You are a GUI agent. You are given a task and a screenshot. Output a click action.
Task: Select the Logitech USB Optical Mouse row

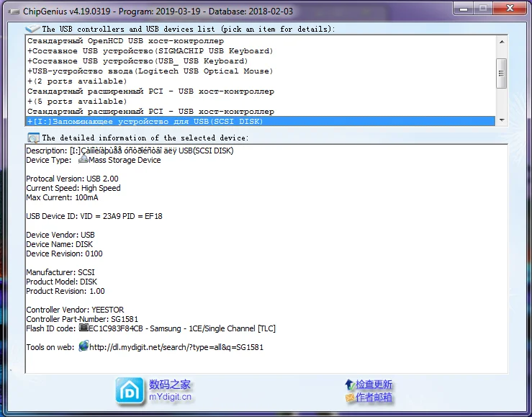pyautogui.click(x=260, y=71)
